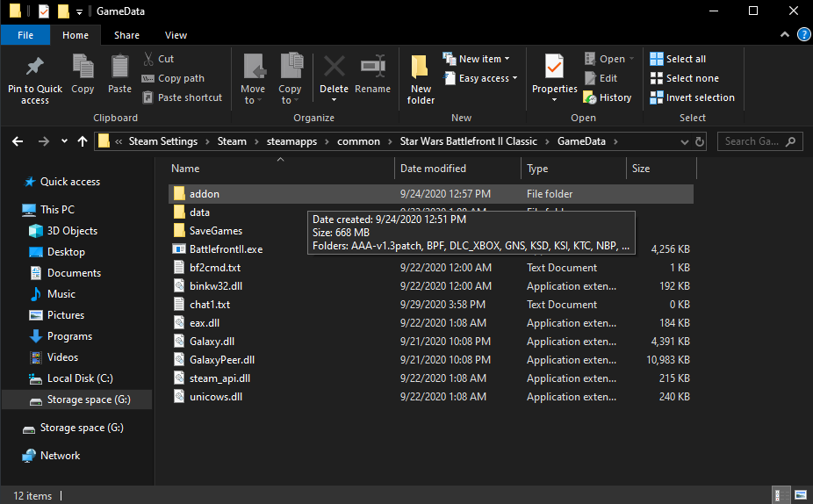Click Select none in ribbon
813x504 pixels.
click(x=685, y=78)
